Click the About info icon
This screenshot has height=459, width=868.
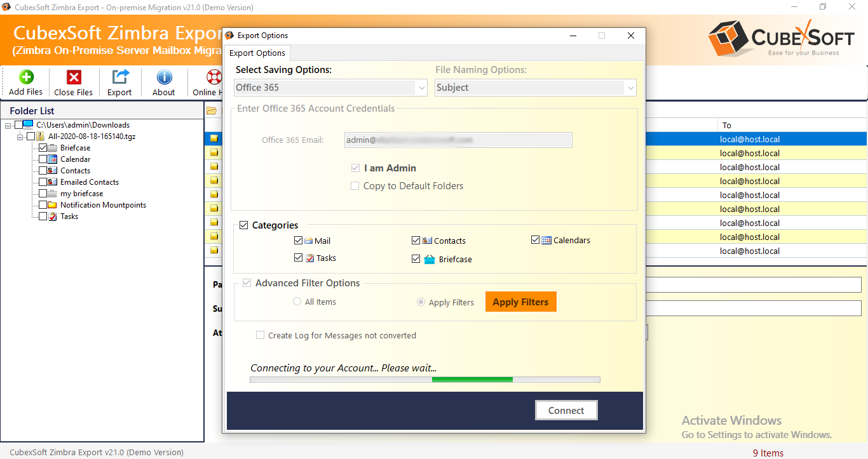click(164, 77)
